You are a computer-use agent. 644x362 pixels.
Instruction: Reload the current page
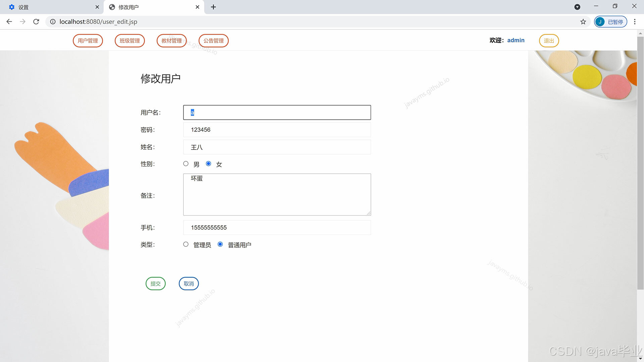click(36, 22)
